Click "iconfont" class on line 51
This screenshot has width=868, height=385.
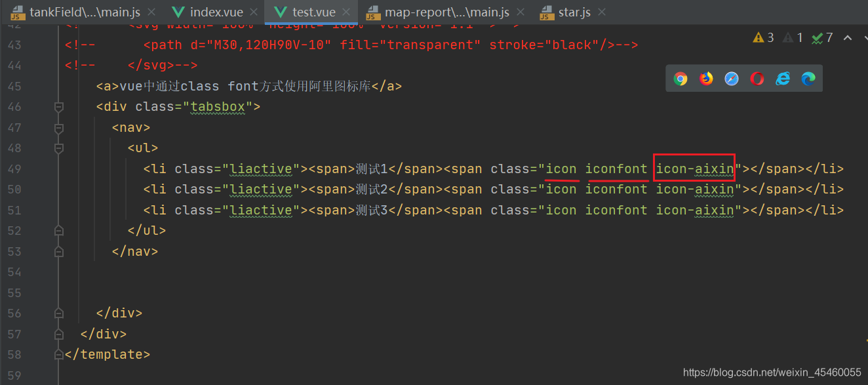616,211
